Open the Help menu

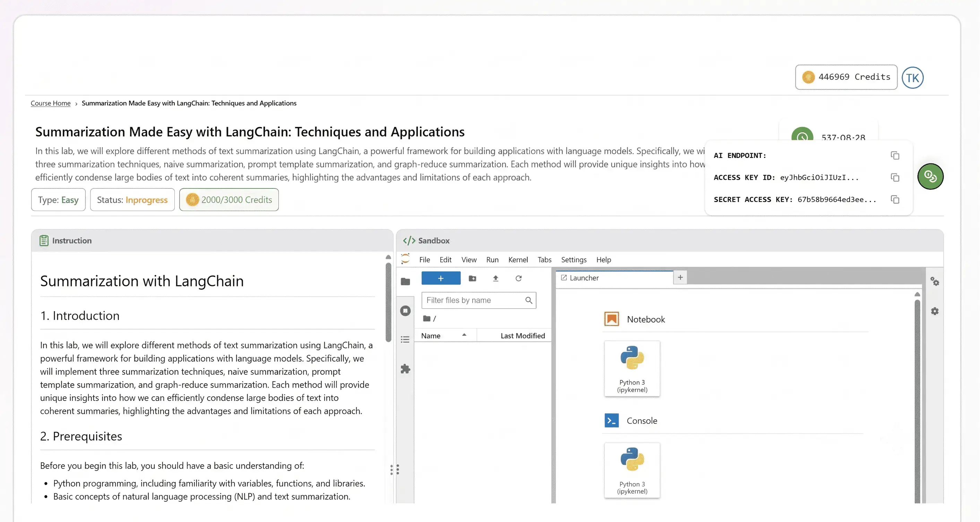tap(603, 260)
